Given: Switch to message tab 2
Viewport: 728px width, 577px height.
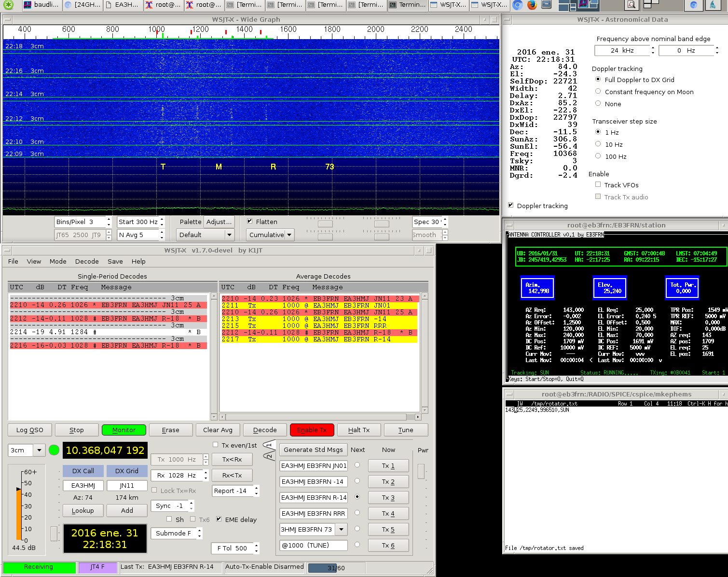Looking at the screenshot, I should point(269,456).
